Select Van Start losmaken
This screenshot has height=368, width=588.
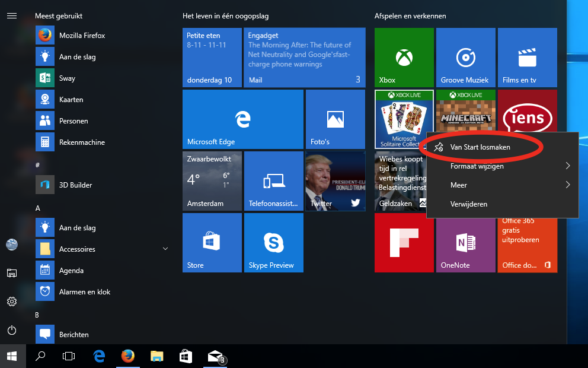(x=480, y=147)
